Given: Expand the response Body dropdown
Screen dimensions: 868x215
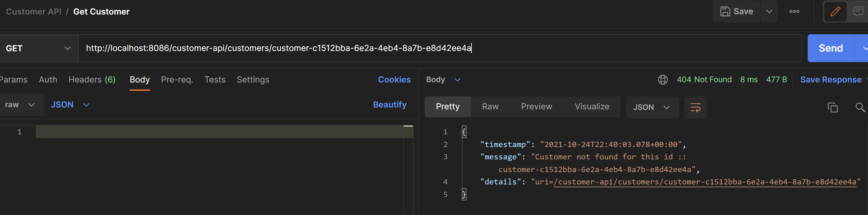Looking at the screenshot, I should click(x=443, y=80).
